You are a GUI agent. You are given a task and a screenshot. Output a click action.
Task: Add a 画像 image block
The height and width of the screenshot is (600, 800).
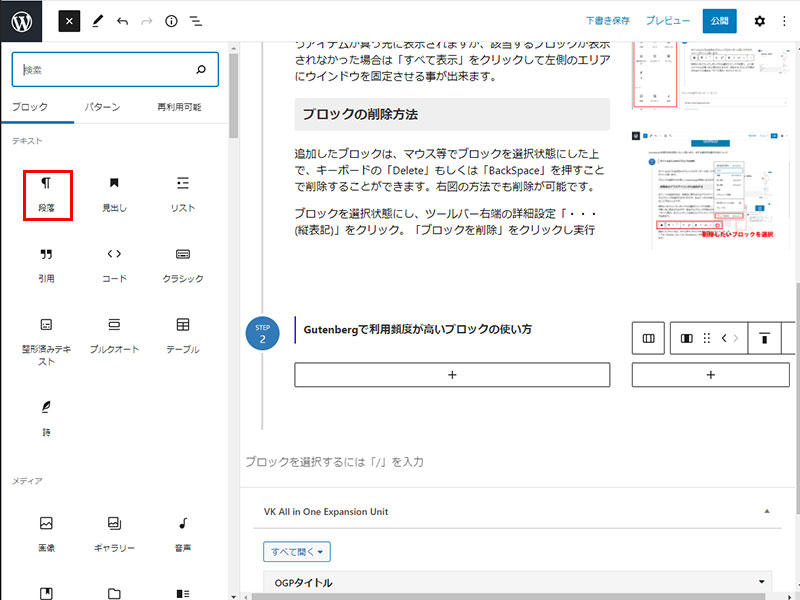(x=46, y=534)
